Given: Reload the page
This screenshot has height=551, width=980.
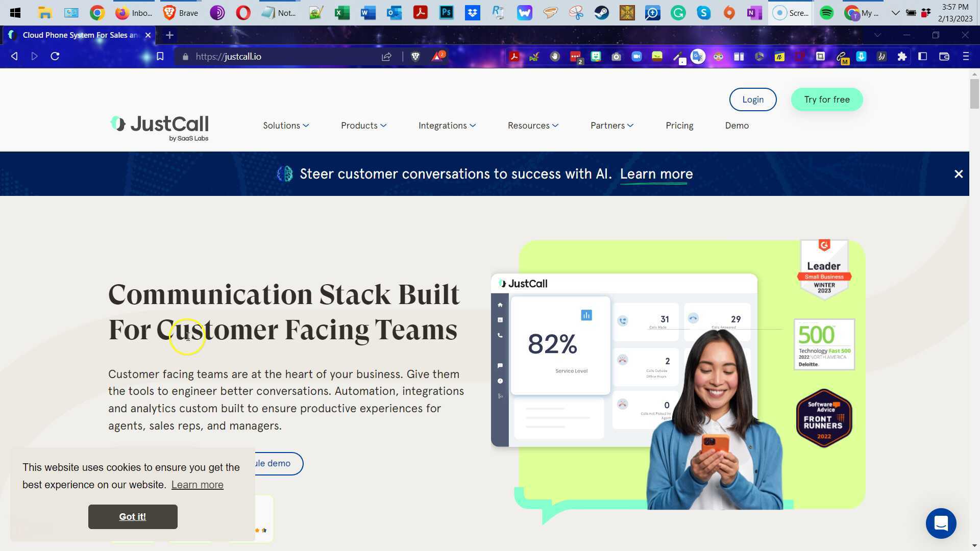Looking at the screenshot, I should point(55,57).
